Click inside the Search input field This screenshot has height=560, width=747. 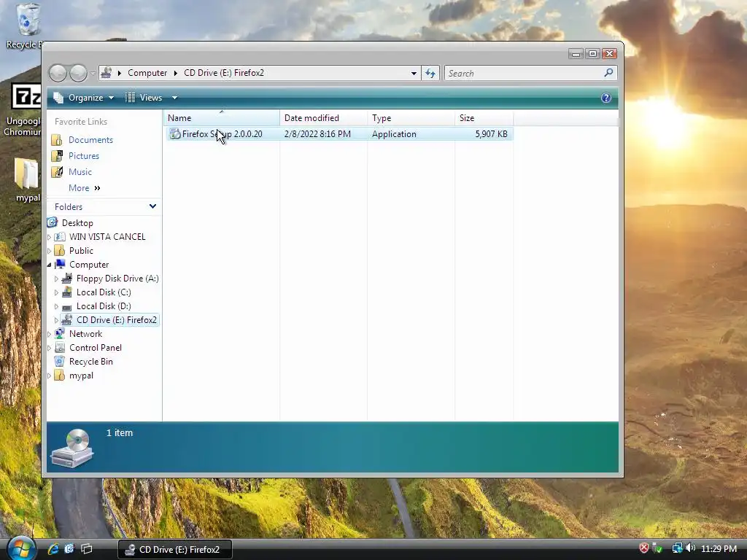[524, 74]
